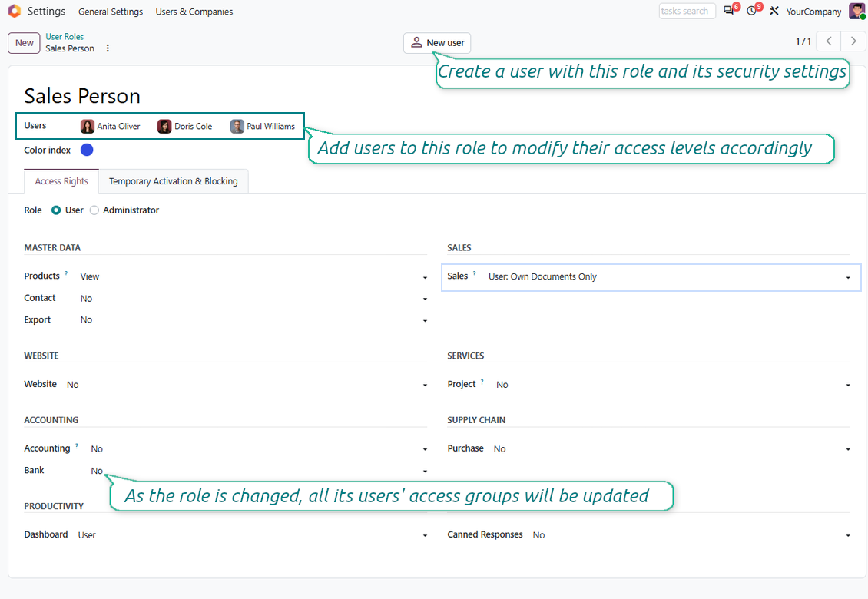Open the YourCompany company switcher
Viewport: 868px width, 599px height.
[813, 12]
